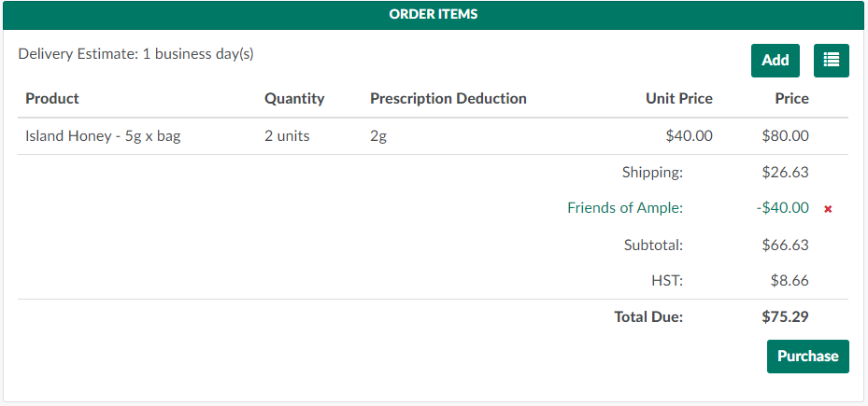The height and width of the screenshot is (406, 868).
Task: Select the Friends of Ample discount label
Action: pos(624,208)
